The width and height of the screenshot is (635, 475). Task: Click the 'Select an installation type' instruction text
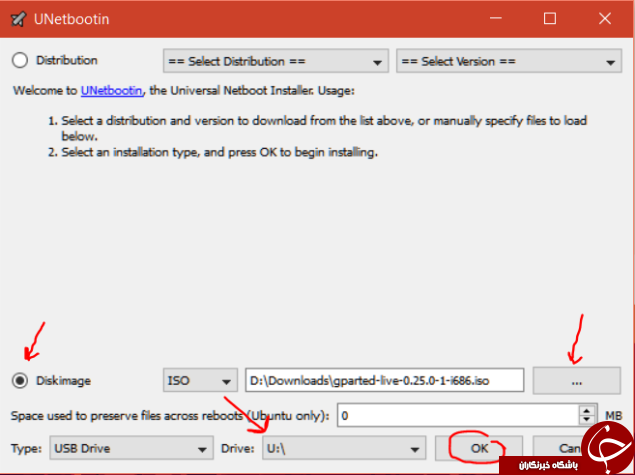[x=219, y=152]
